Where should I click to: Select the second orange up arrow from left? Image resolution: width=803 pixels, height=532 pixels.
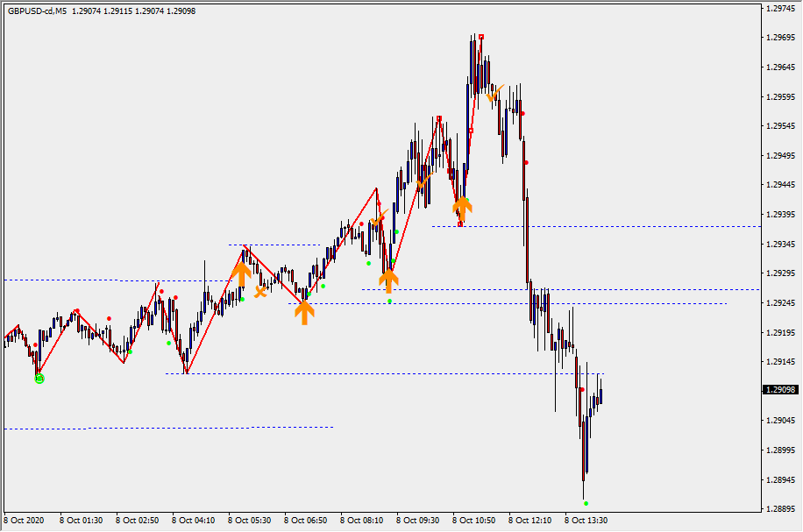point(303,311)
